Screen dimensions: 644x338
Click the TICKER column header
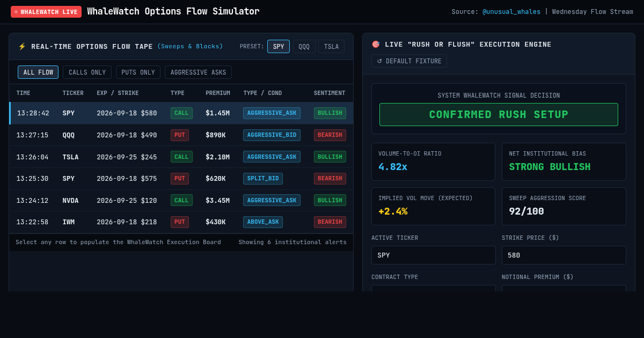(x=73, y=93)
